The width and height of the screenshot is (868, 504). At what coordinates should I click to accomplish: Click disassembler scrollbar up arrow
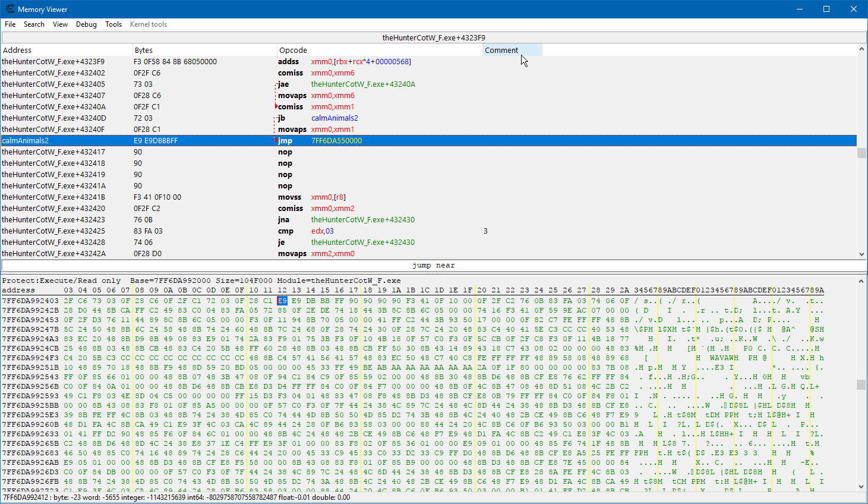861,49
